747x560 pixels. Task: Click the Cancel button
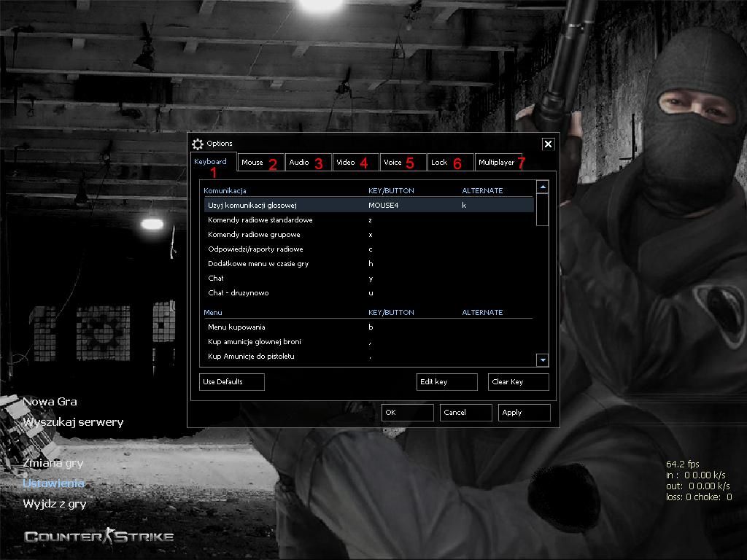point(465,413)
